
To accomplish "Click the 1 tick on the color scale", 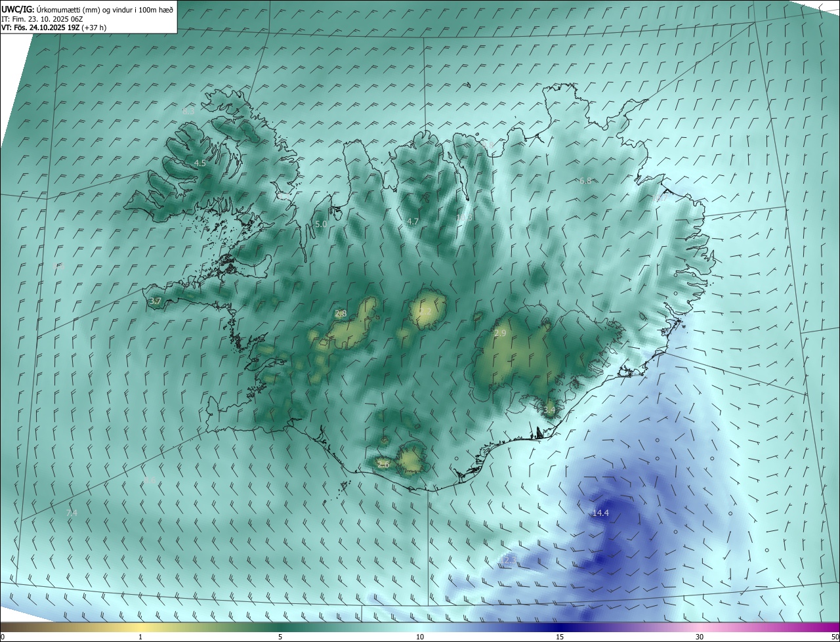I will coord(140,637).
